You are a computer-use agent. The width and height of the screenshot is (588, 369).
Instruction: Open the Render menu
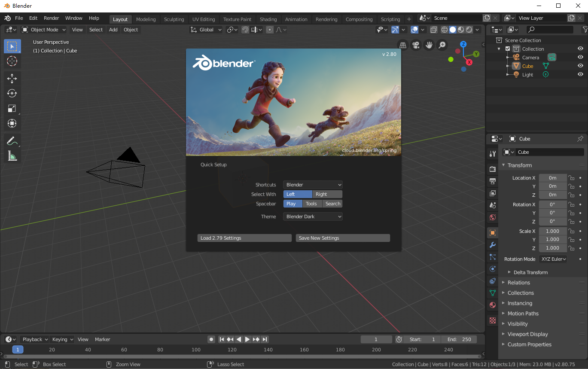pyautogui.click(x=51, y=18)
